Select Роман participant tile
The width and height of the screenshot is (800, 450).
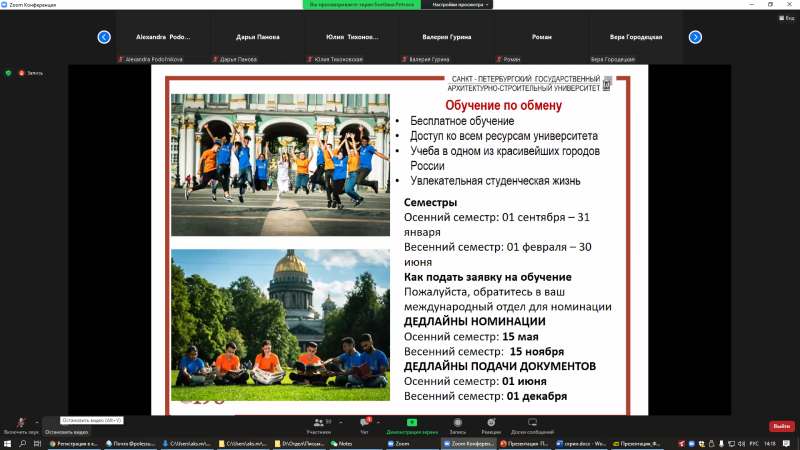(x=541, y=37)
